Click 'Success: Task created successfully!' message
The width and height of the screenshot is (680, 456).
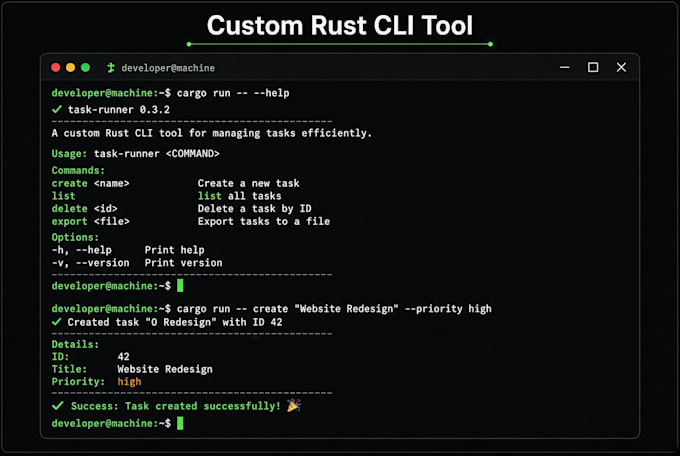(176, 406)
